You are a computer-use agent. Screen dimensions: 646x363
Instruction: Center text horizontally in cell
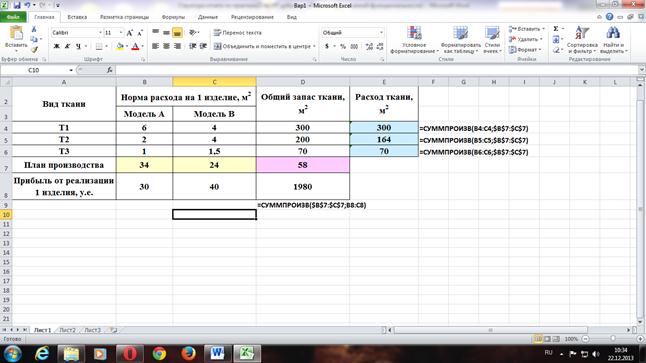click(x=166, y=46)
